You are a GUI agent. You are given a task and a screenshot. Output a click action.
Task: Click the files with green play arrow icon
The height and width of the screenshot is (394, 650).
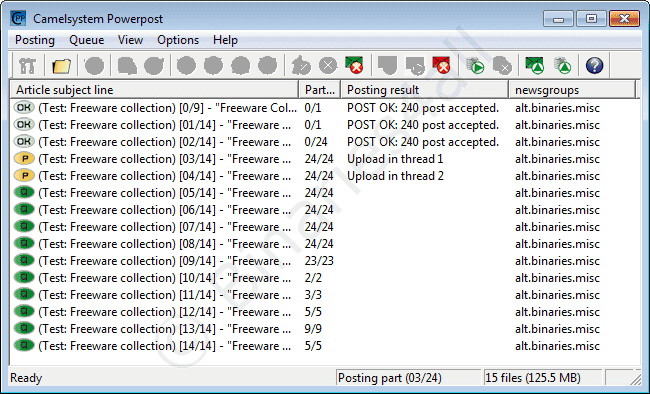[x=475, y=66]
